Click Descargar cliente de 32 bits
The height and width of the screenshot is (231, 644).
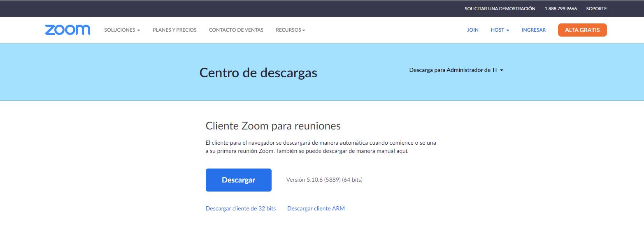pos(241,208)
